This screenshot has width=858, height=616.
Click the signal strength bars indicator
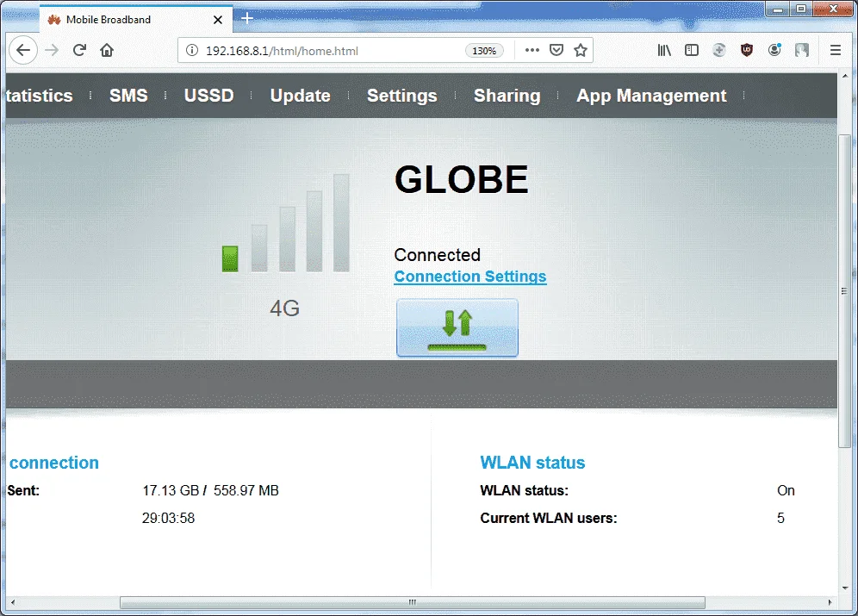click(286, 223)
